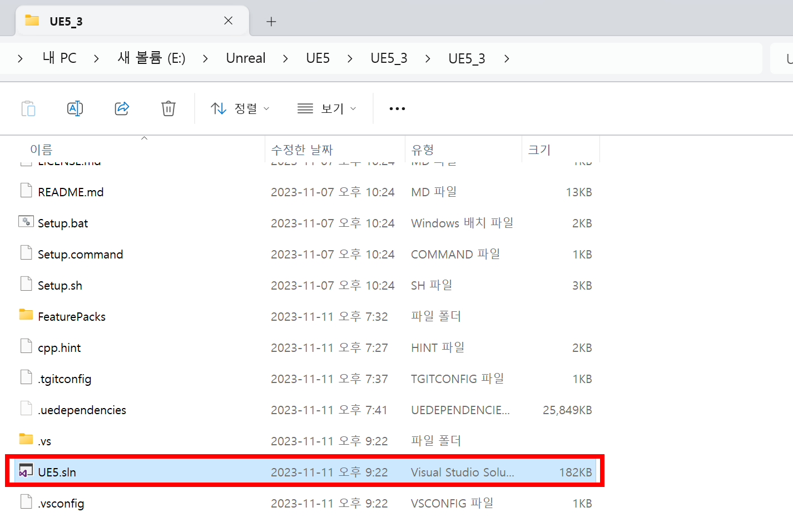Image resolution: width=793 pixels, height=532 pixels.
Task: Open a new tab with the plus button
Action: (271, 22)
